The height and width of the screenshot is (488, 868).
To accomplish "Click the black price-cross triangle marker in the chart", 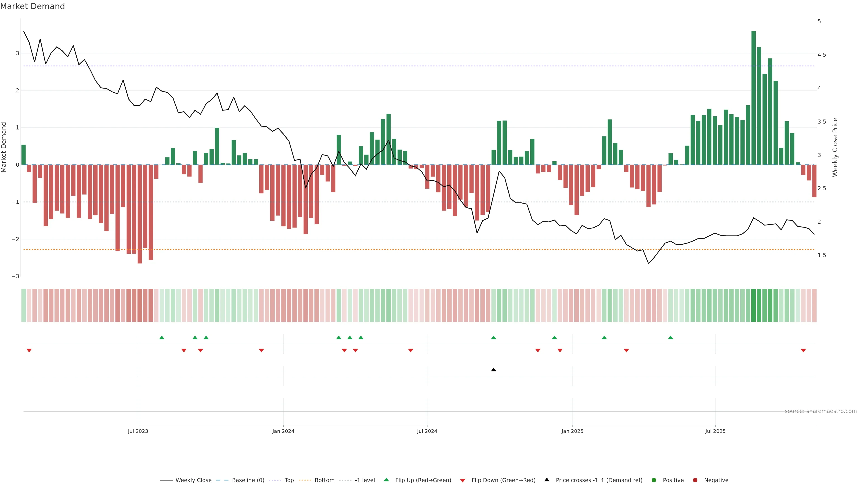I will (x=493, y=370).
